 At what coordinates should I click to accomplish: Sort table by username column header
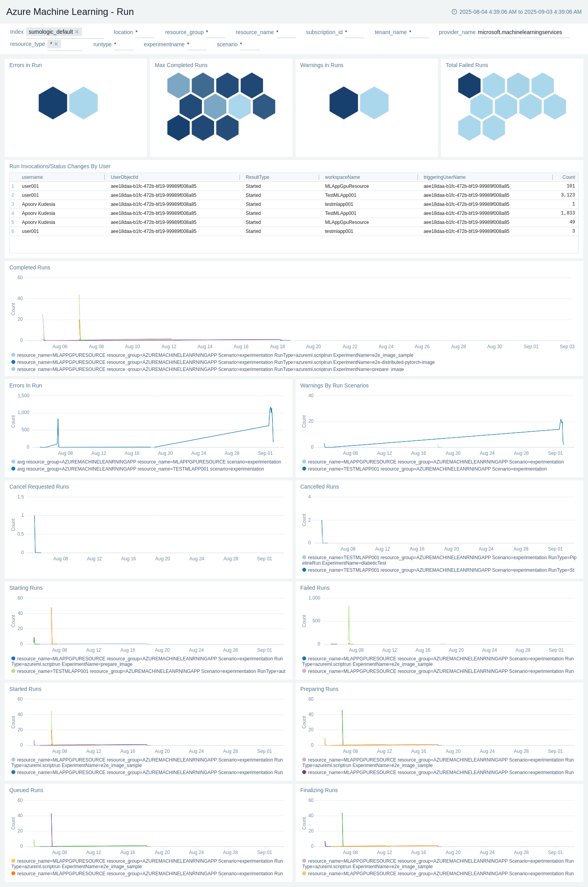click(x=33, y=177)
